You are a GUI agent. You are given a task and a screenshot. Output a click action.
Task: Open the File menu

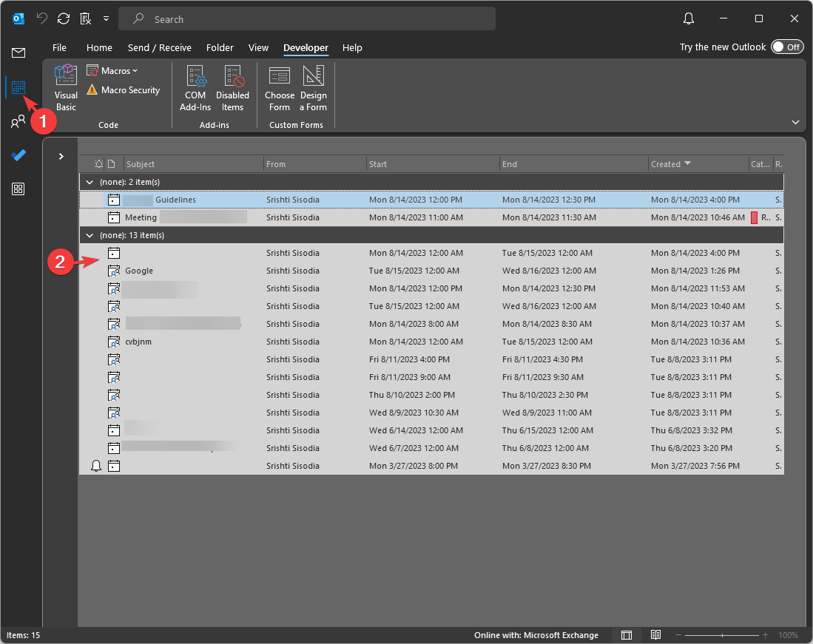pos(59,47)
